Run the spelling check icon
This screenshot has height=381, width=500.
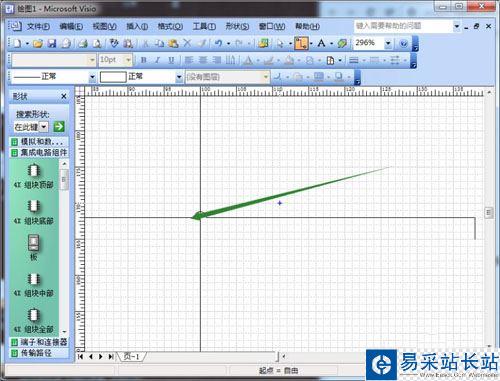coord(114,43)
